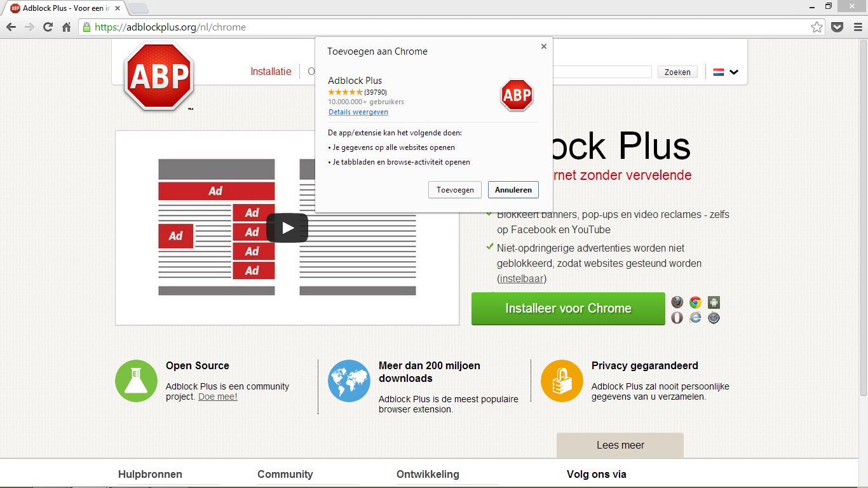Select the Chrome browser icon
Screen dimensions: 868x488
[696, 302]
